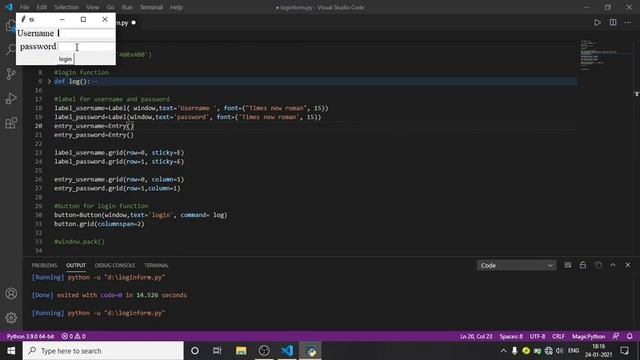
Task: Click ENG input language indicator
Action: tap(573, 351)
